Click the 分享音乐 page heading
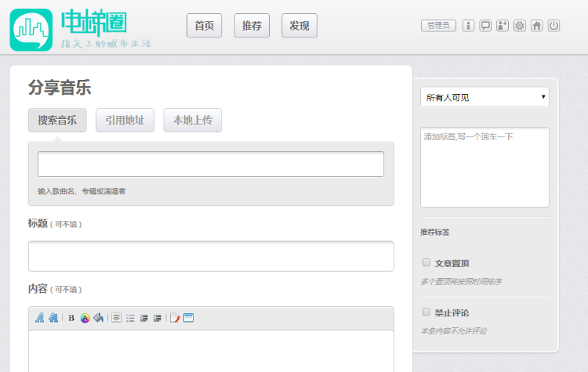The height and width of the screenshot is (372, 588). [60, 88]
